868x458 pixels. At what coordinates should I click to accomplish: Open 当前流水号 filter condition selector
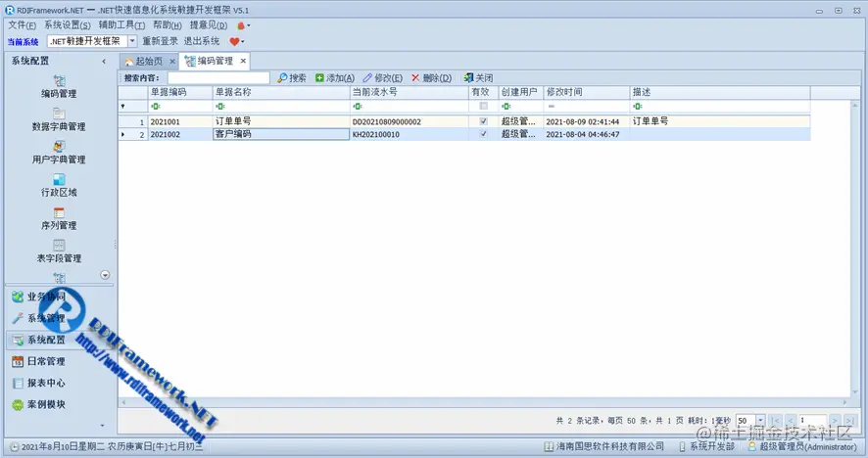(x=358, y=107)
